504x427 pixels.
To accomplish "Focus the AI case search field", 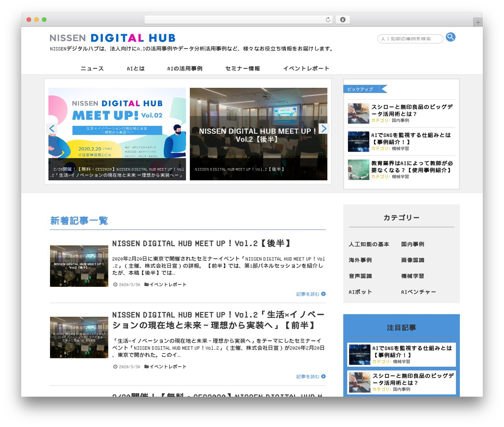I will click(410, 39).
